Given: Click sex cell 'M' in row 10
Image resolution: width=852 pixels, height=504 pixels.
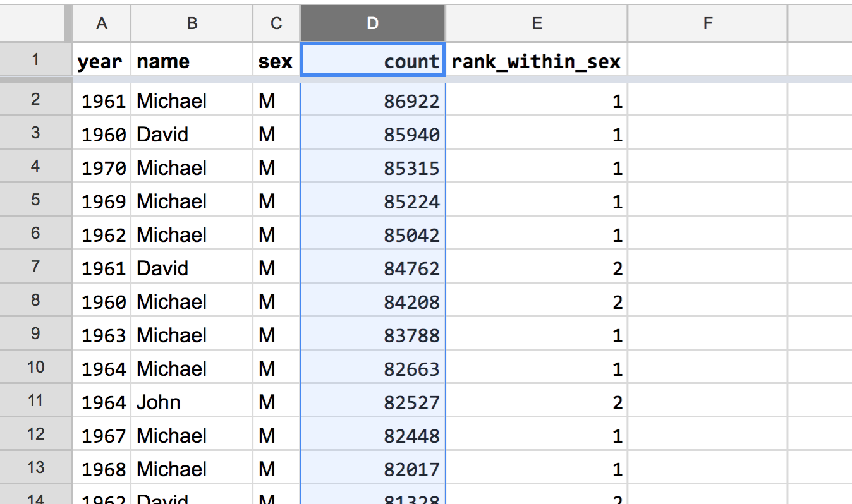Looking at the screenshot, I should coord(276,368).
